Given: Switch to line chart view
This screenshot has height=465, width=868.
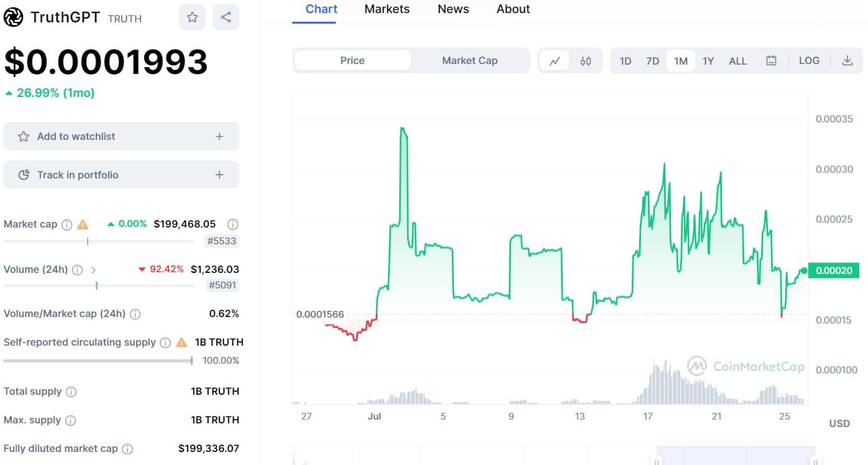Looking at the screenshot, I should point(555,61).
